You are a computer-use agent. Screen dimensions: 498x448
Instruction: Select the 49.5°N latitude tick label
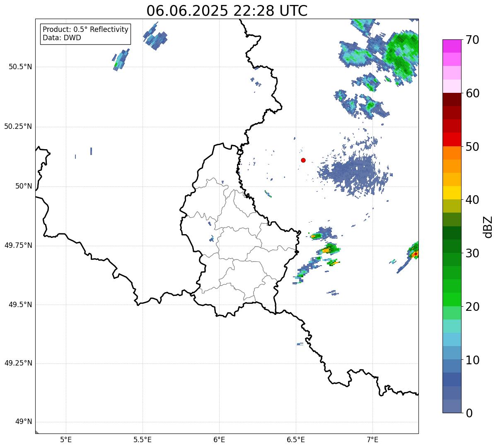20,305
